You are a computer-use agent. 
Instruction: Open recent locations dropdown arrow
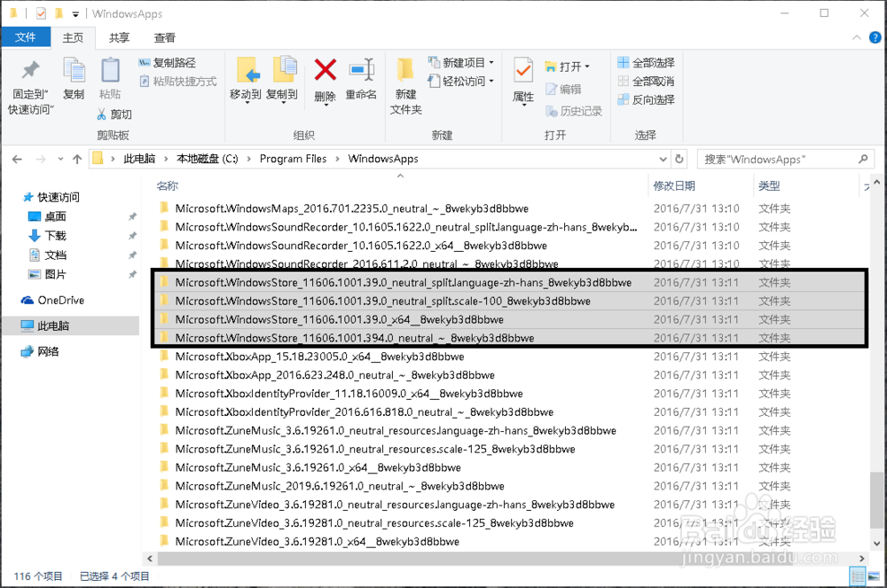pyautogui.click(x=60, y=160)
